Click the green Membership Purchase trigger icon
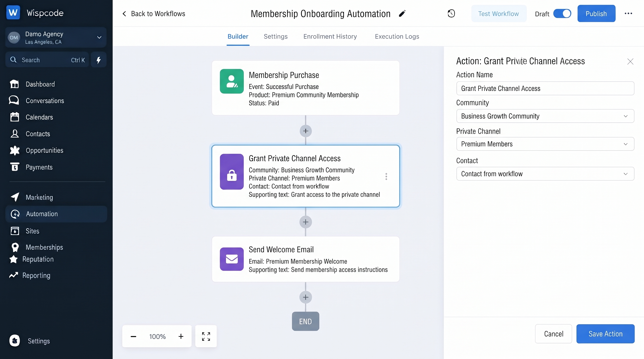644x359 pixels. [x=232, y=81]
